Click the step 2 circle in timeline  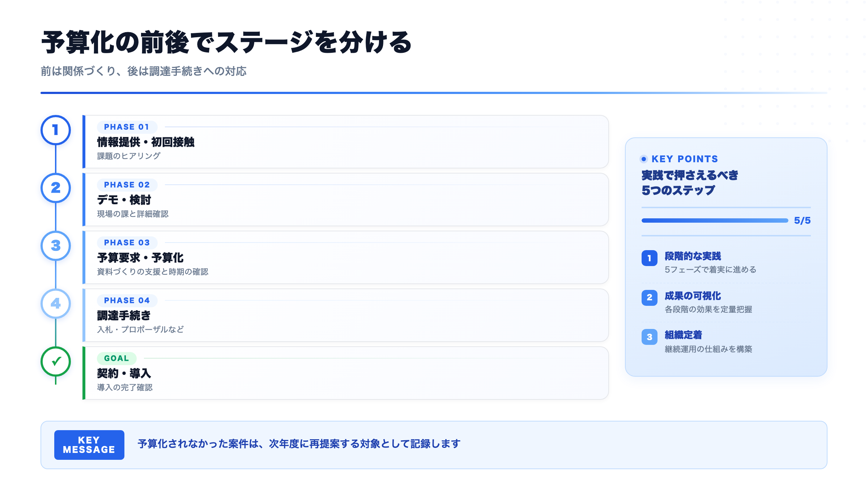point(56,188)
